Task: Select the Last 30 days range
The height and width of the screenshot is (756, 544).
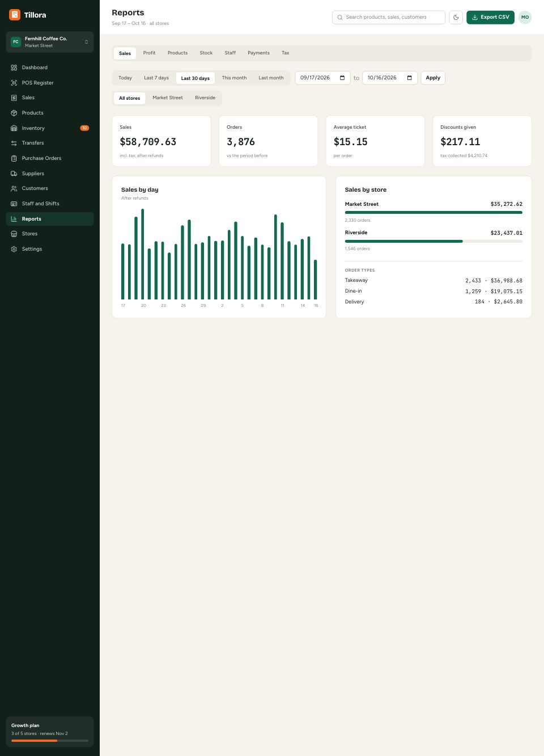Action: (x=195, y=78)
